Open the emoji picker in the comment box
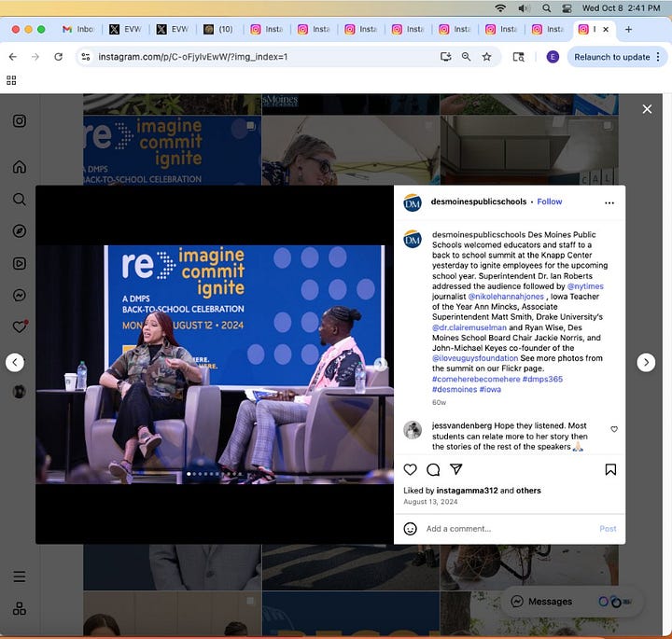 [410, 529]
